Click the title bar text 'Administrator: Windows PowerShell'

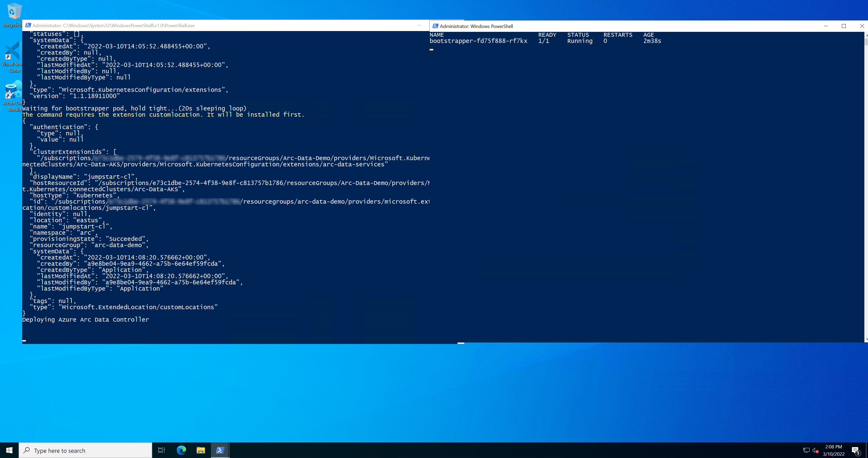coord(476,26)
